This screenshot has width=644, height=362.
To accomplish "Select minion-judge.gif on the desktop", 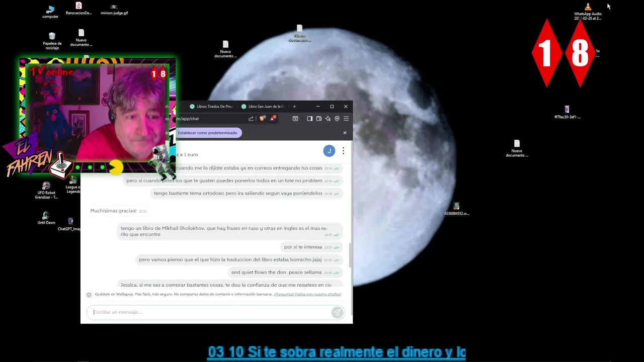I will click(114, 10).
